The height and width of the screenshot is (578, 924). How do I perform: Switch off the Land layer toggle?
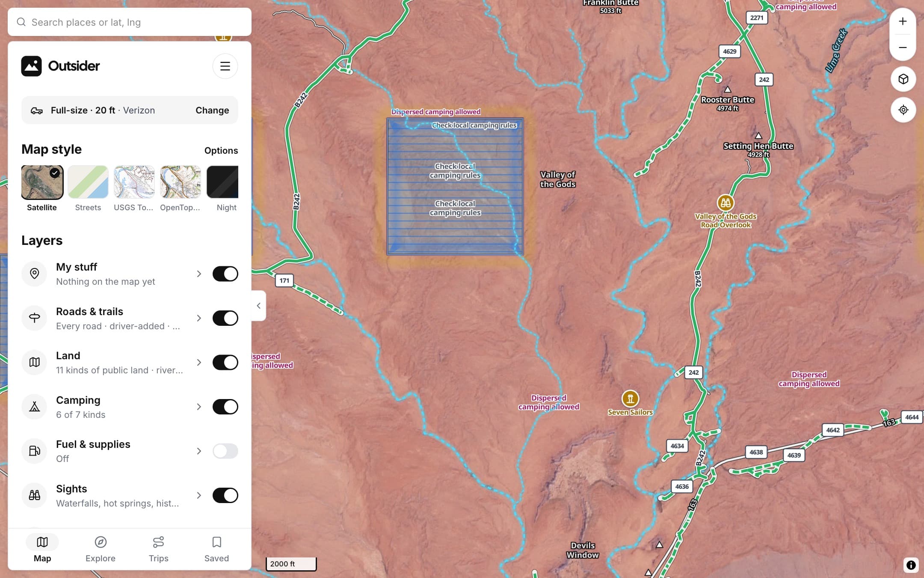225,362
